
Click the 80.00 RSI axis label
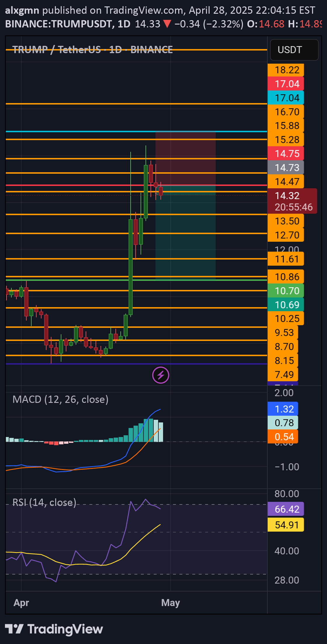pos(287,494)
